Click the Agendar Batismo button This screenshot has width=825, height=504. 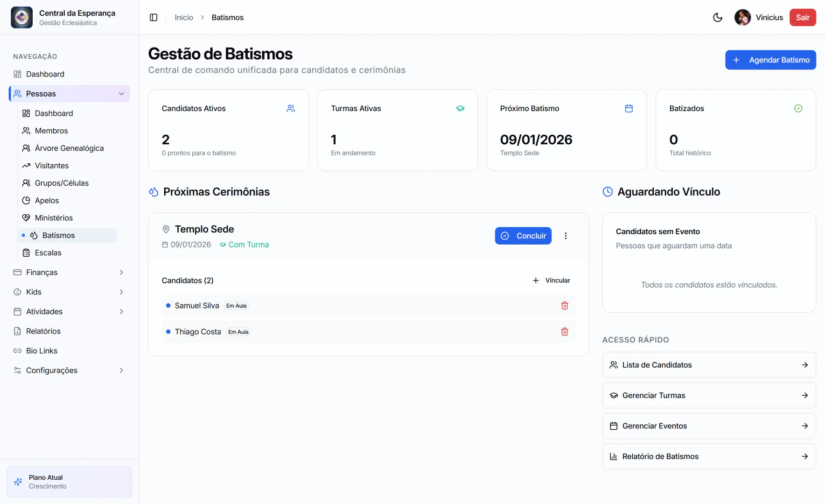point(770,60)
